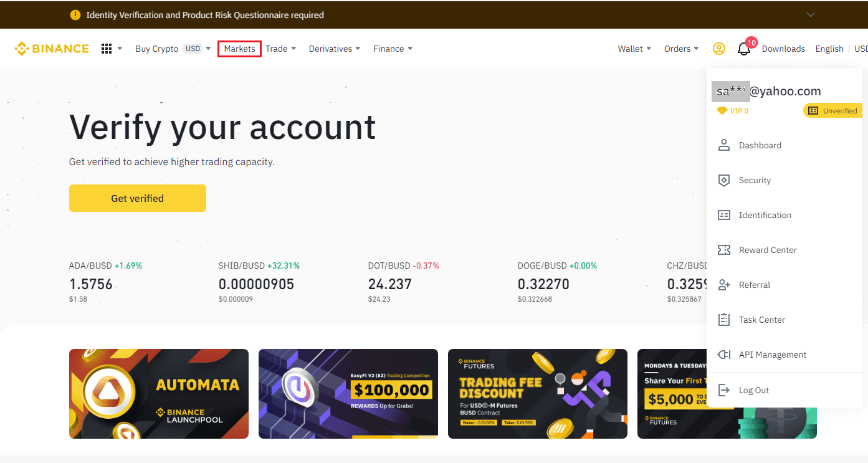This screenshot has width=868, height=463.
Task: Click the warning icon in the banner
Action: pos(75,15)
